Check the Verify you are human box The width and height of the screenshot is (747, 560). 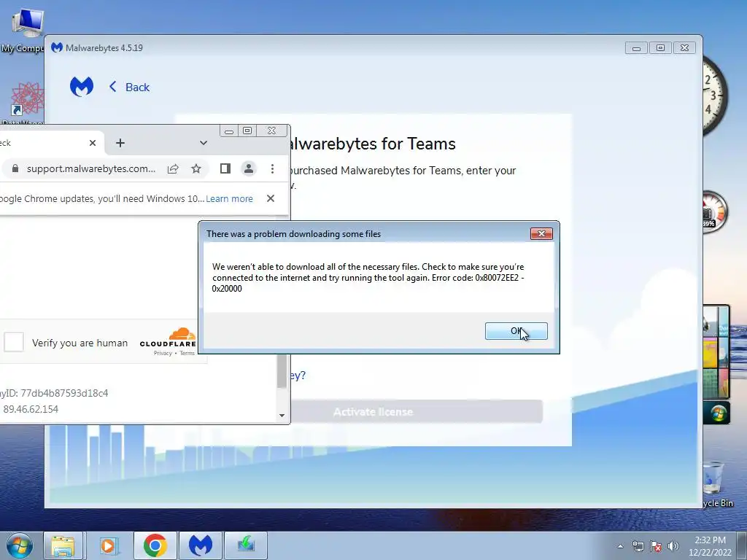pos(14,343)
